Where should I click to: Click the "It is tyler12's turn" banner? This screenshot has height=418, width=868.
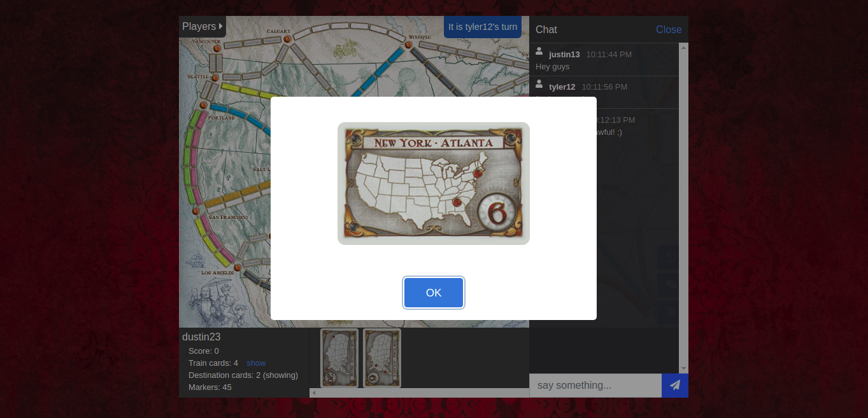tap(482, 27)
